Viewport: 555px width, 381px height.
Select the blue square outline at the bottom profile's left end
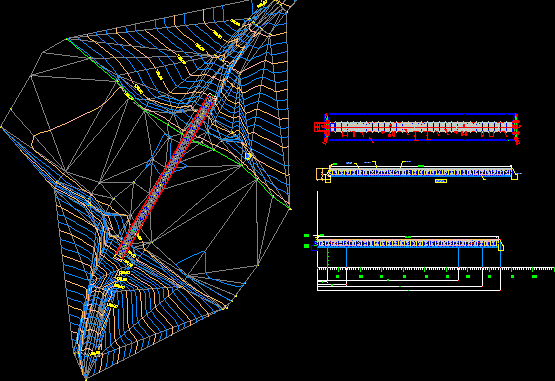click(x=314, y=248)
